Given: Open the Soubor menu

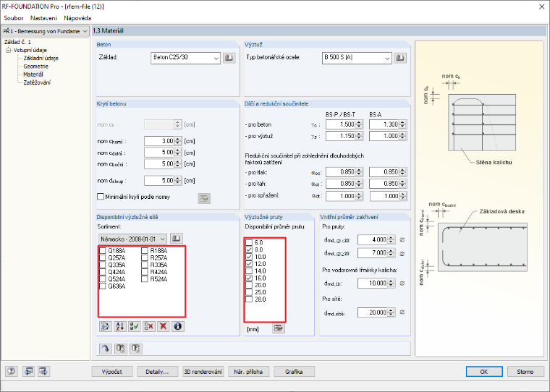Looking at the screenshot, I should pyautogui.click(x=13, y=18).
